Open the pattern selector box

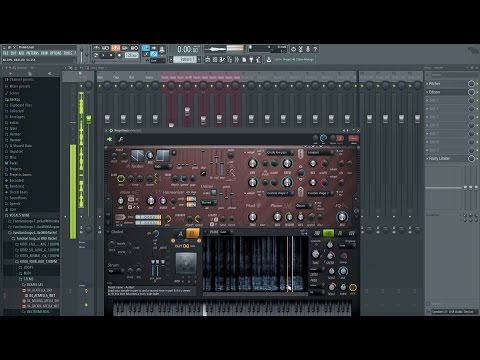coord(185,59)
